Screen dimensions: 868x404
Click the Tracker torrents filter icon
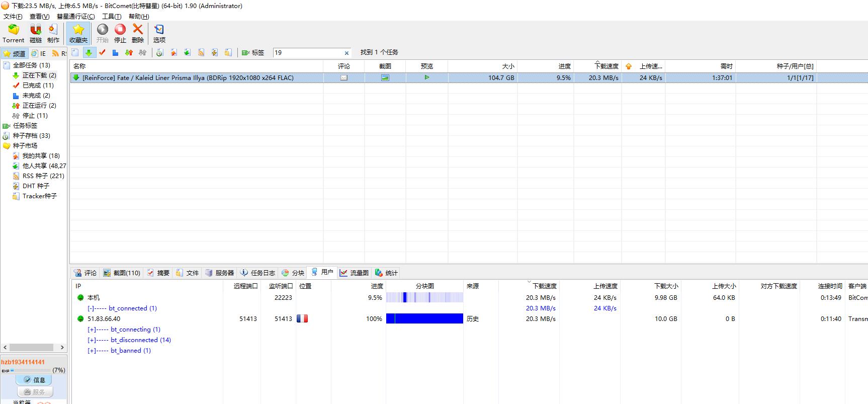point(228,52)
